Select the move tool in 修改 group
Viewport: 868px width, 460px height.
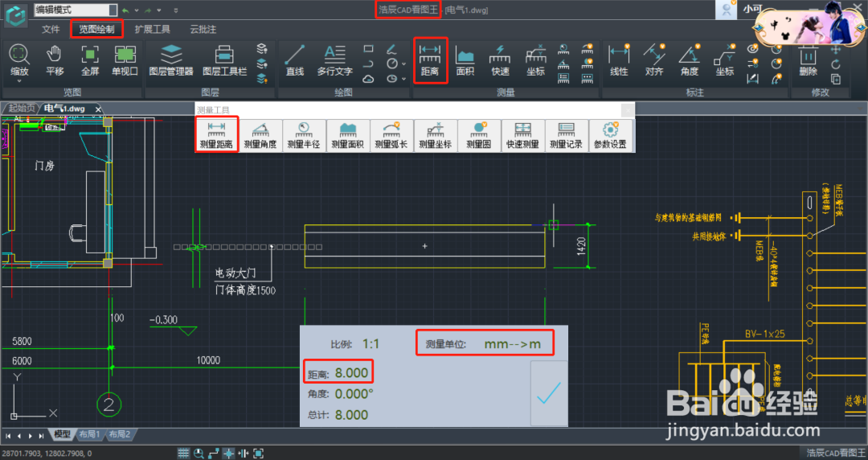pyautogui.click(x=836, y=49)
